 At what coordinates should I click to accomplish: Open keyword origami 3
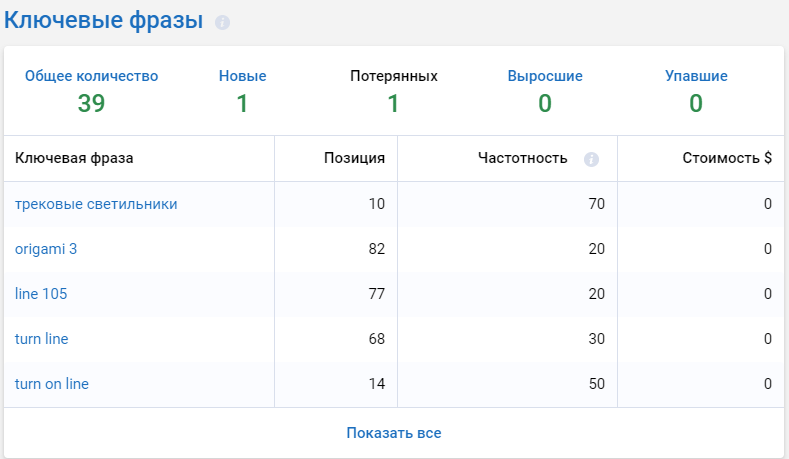point(46,249)
